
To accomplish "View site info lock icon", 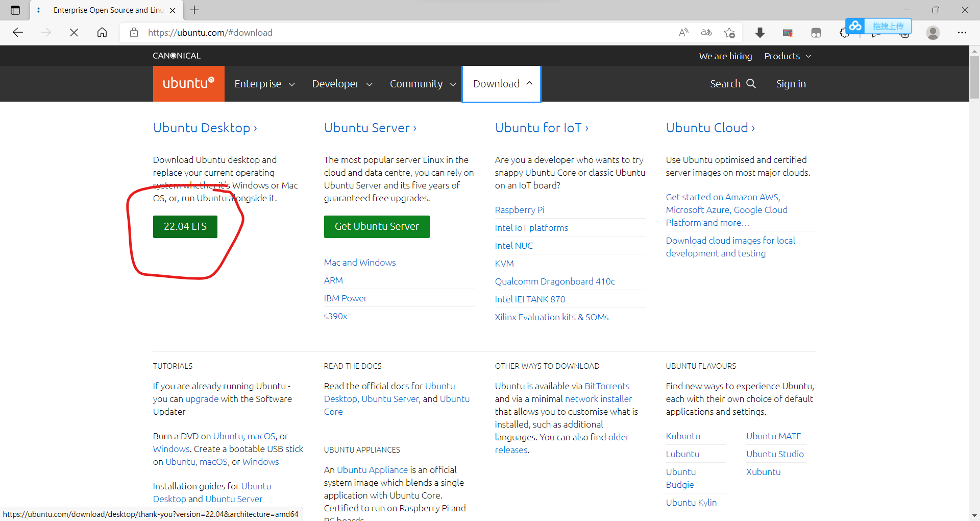I will coord(134,33).
